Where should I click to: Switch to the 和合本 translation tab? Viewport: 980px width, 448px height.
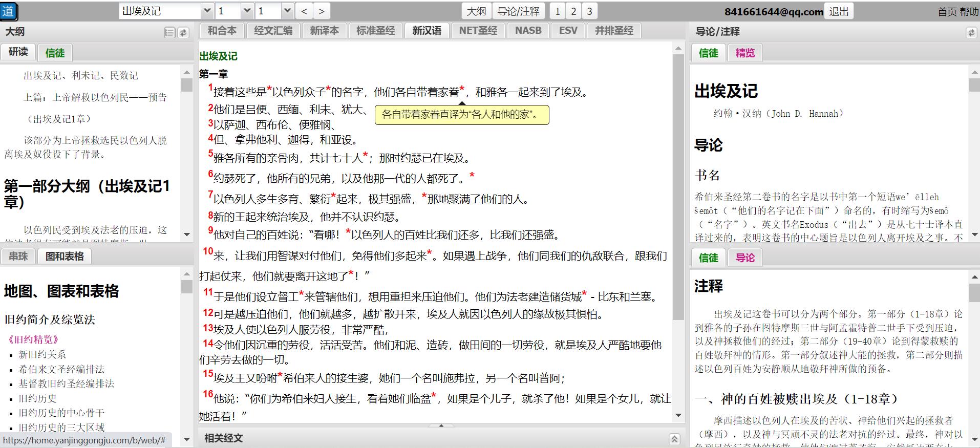222,31
